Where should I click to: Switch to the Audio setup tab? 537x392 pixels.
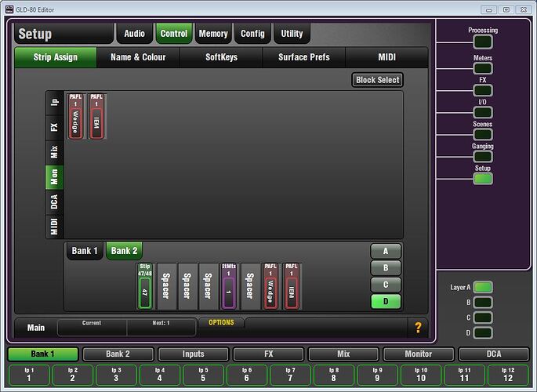134,34
